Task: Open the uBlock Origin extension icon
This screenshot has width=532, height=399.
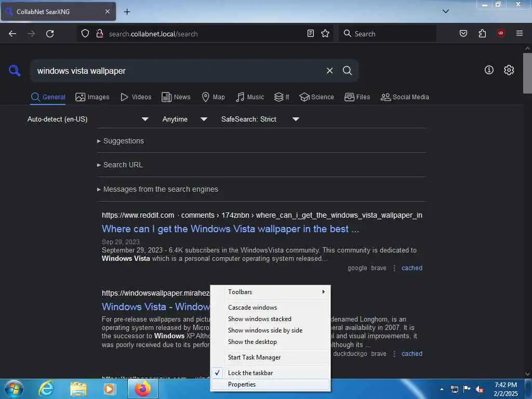Action: click(501, 33)
